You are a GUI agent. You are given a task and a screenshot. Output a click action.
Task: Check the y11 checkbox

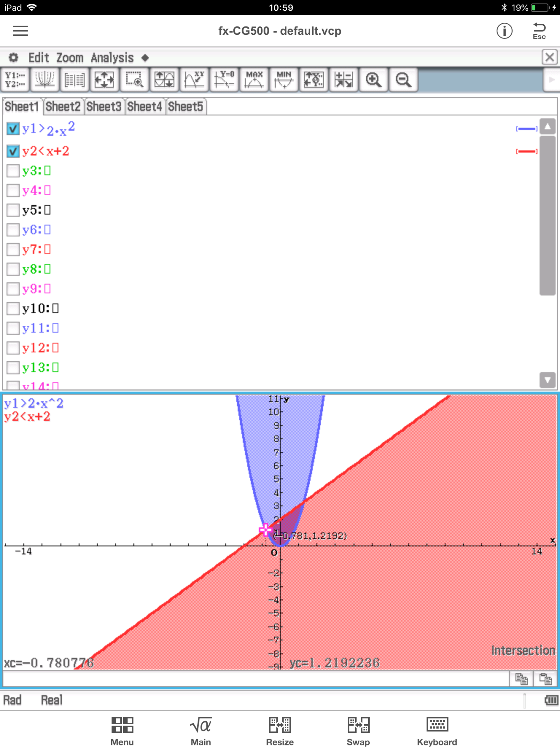[x=13, y=328]
